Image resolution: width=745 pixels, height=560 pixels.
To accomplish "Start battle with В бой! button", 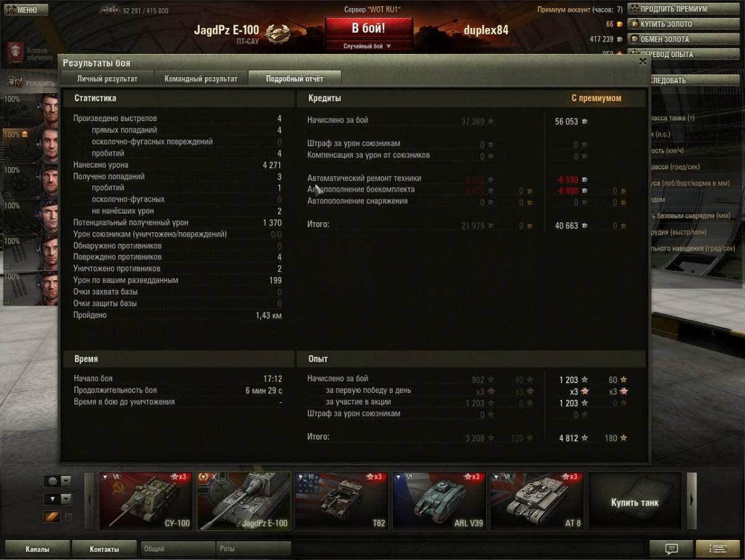I will point(368,29).
